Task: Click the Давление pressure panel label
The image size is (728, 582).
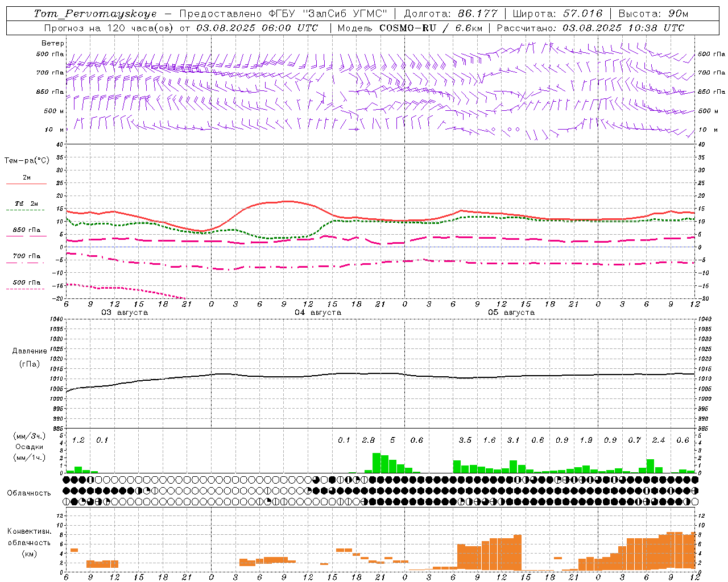Action: 30,351
